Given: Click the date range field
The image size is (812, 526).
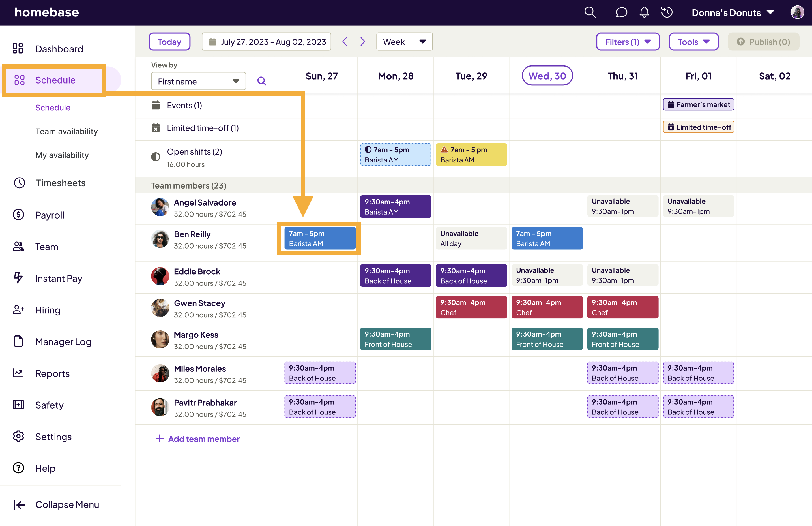Looking at the screenshot, I should (x=266, y=42).
